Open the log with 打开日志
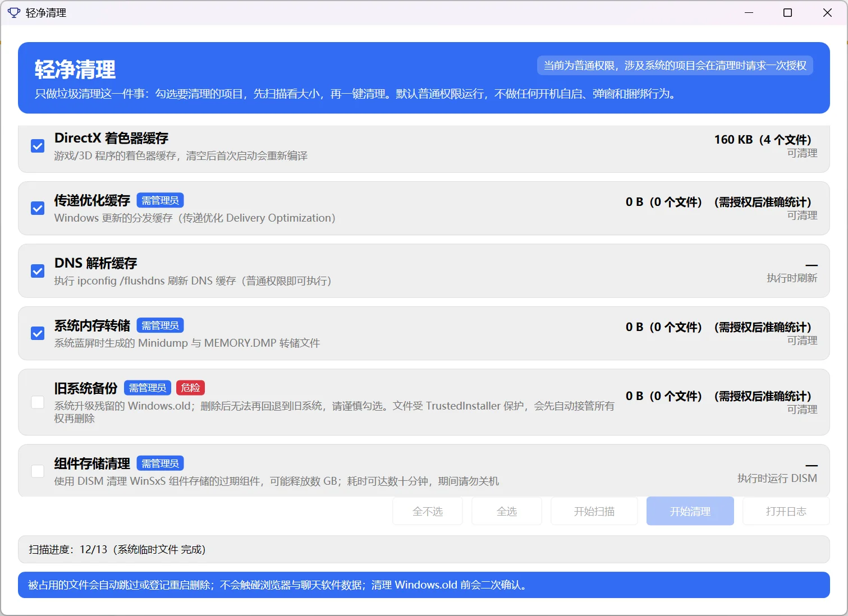The width and height of the screenshot is (848, 616). pos(786,511)
